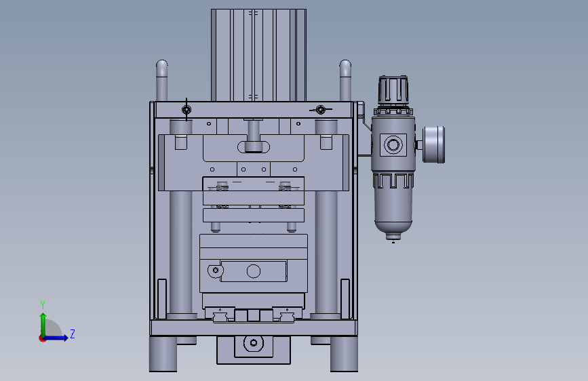Click the eye bolt on the left of top plate
This screenshot has width=588, height=381.
point(187,110)
